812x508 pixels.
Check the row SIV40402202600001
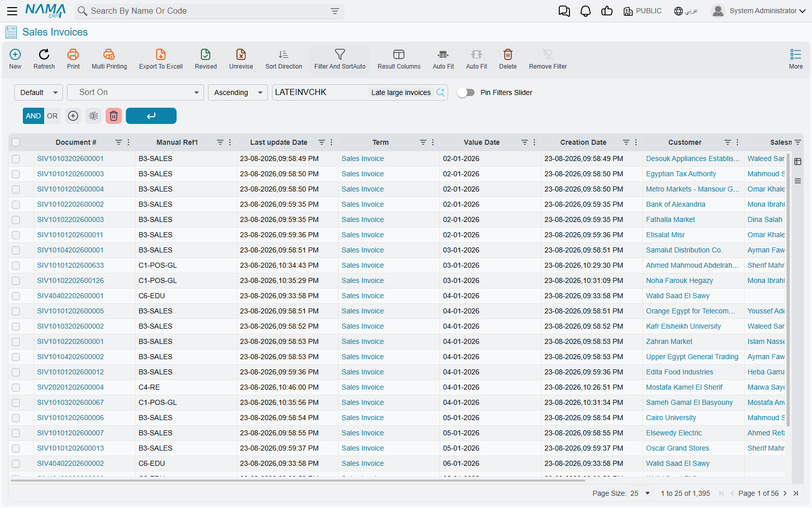(x=16, y=296)
